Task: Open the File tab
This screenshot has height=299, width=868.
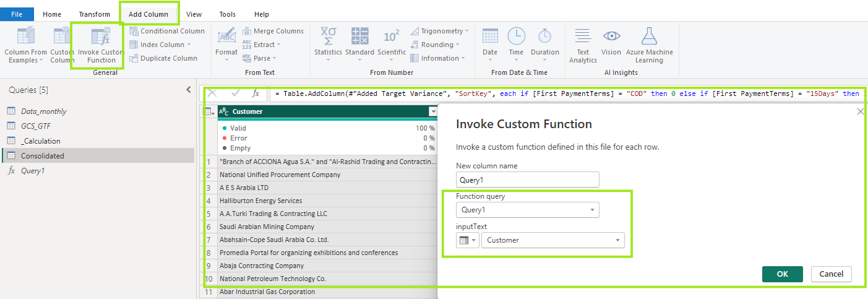Action: coord(17,14)
